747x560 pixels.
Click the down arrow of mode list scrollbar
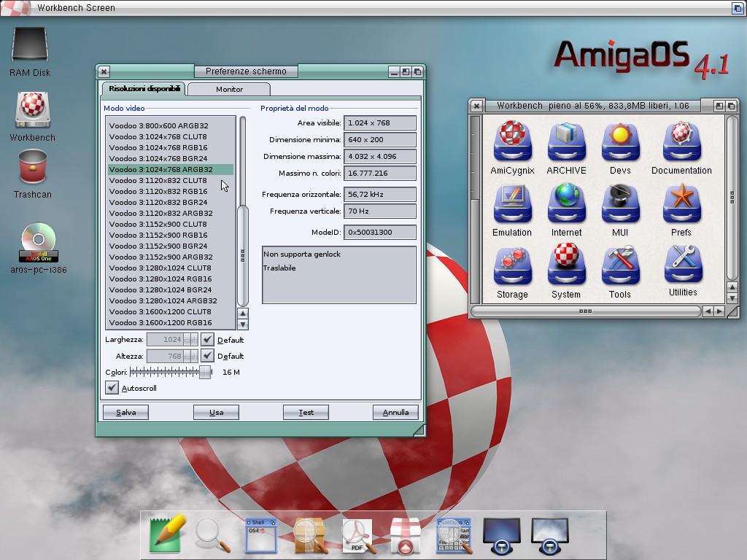[x=243, y=324]
